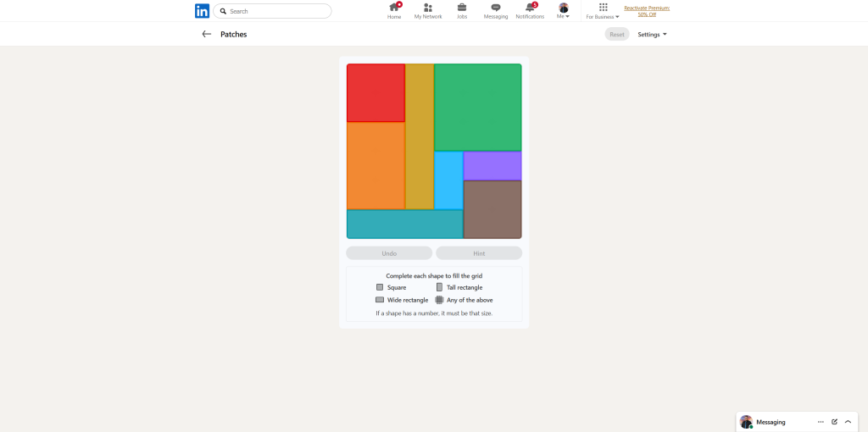Compose a new message icon
868x432 pixels.
click(834, 422)
